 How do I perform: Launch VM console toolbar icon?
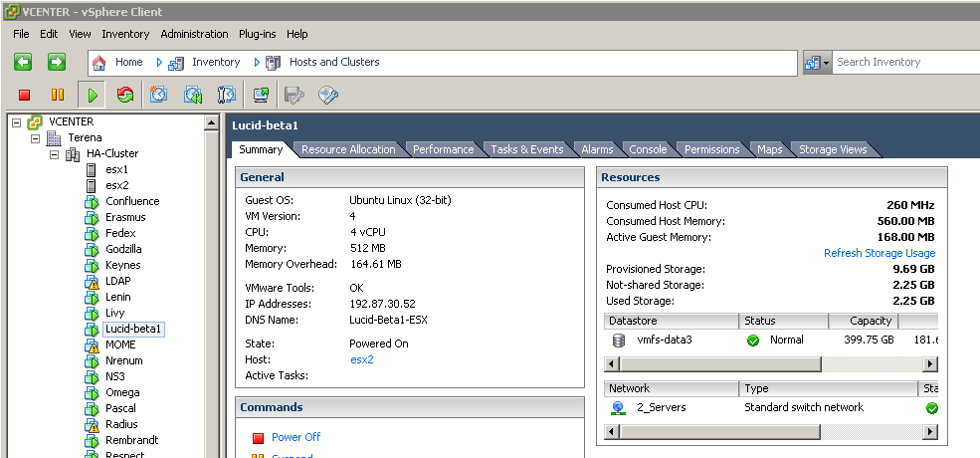pyautogui.click(x=262, y=96)
